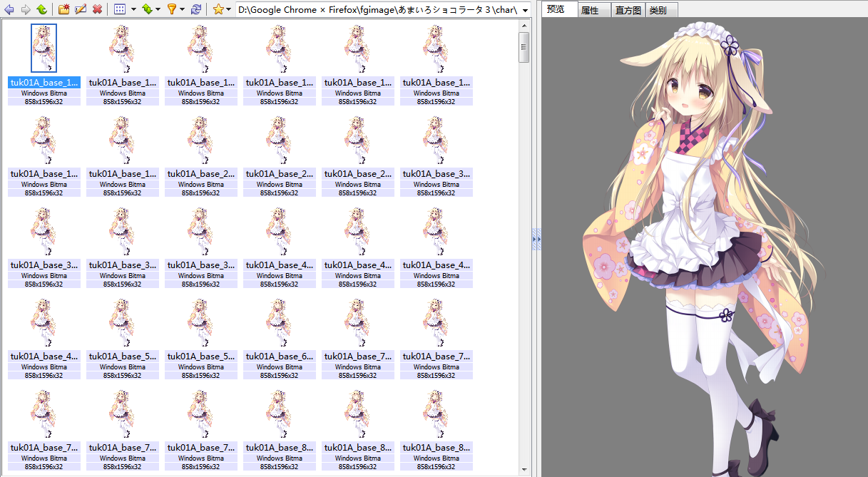This screenshot has height=477, width=868.
Task: Click the thumbnail view mode icon
Action: coord(120,10)
